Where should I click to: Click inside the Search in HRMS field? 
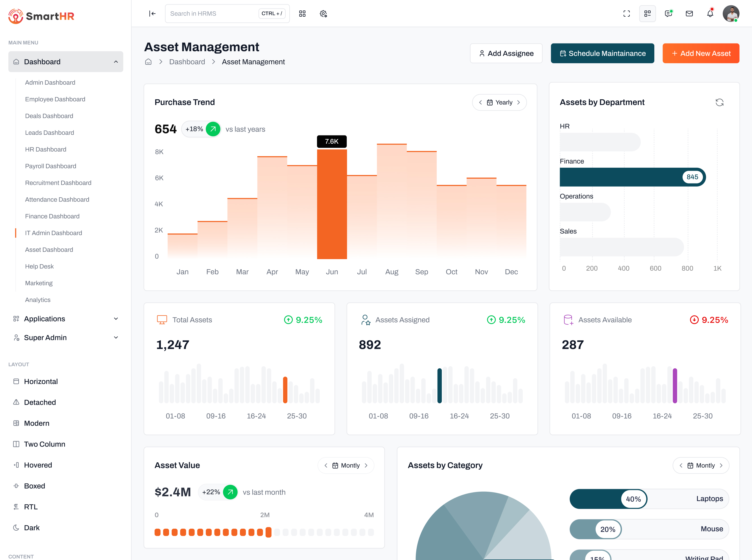210,14
